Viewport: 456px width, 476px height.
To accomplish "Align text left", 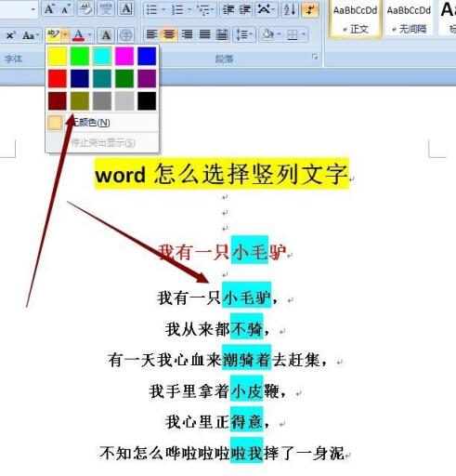I will (151, 34).
